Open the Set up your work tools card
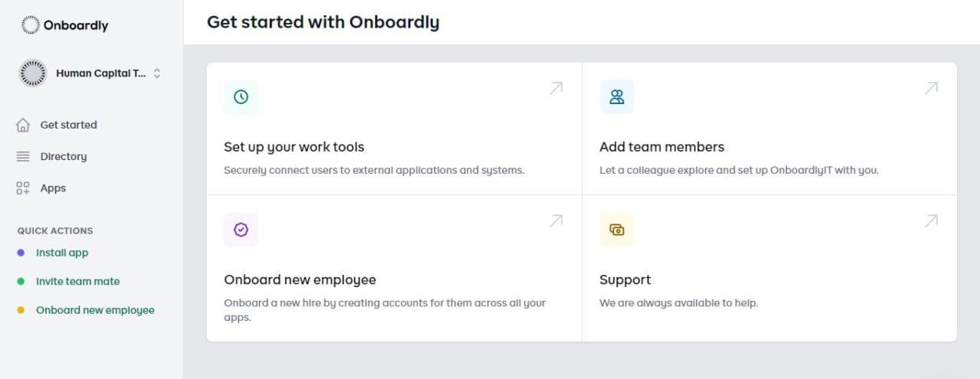The image size is (980, 379). tap(294, 147)
